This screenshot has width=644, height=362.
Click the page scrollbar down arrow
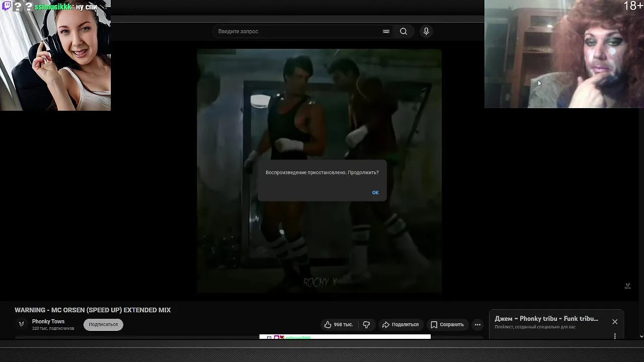(x=641, y=336)
